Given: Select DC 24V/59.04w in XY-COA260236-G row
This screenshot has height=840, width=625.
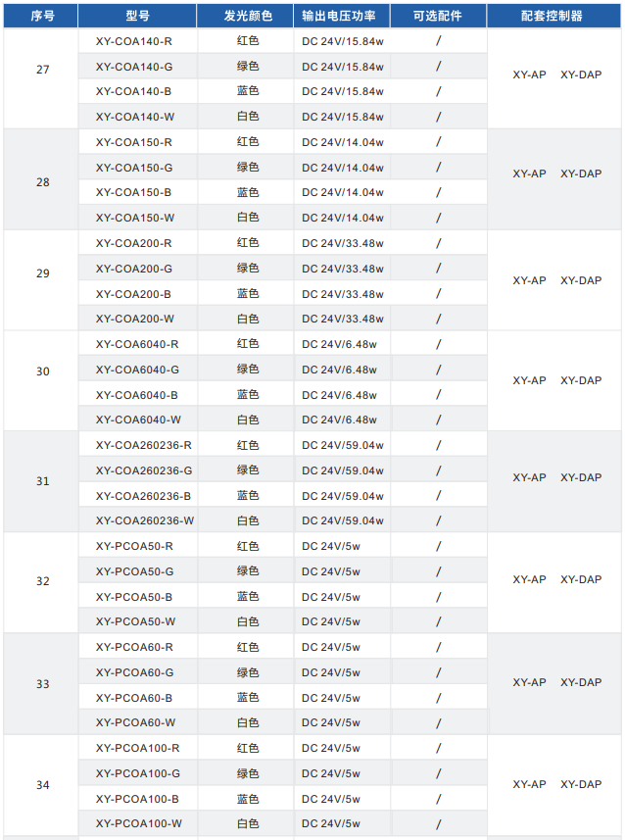Looking at the screenshot, I should (x=342, y=470).
